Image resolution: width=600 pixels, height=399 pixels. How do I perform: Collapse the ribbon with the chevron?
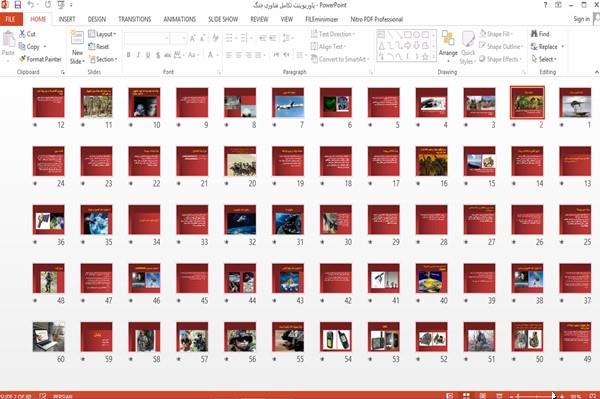pos(596,72)
